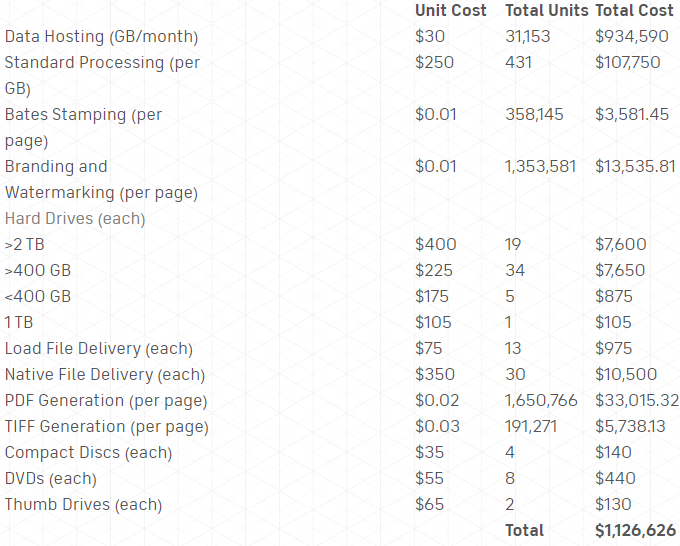Select the <400 GB row label
The width and height of the screenshot is (680, 546).
(x=38, y=297)
